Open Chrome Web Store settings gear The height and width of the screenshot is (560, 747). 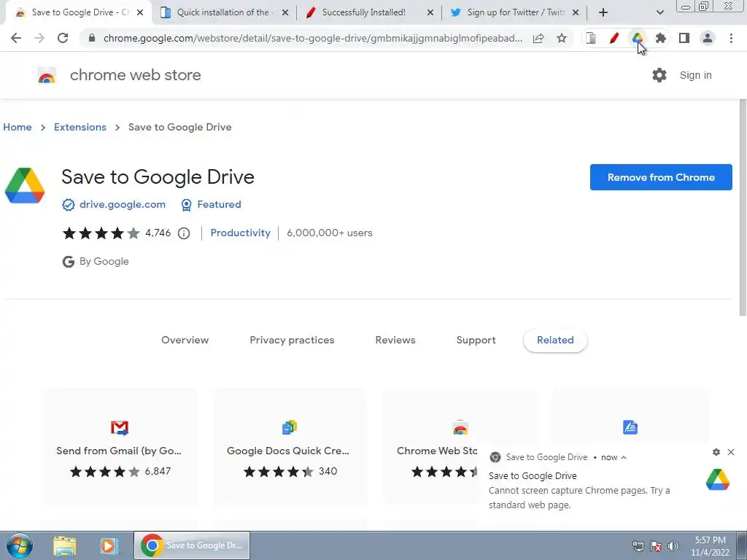[x=659, y=75]
